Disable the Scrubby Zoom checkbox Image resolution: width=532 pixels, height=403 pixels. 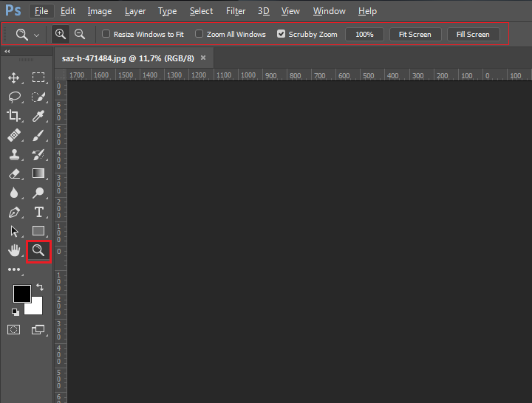coord(282,34)
